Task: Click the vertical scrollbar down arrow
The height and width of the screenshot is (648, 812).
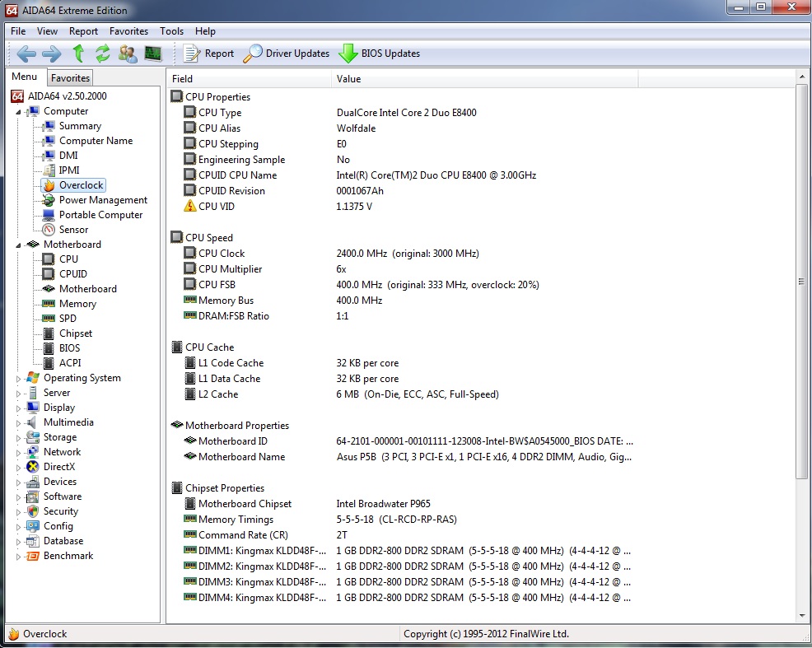Action: click(802, 616)
